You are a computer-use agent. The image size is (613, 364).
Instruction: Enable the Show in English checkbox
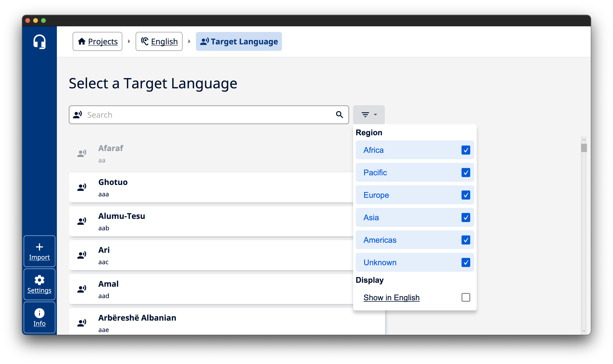point(465,298)
